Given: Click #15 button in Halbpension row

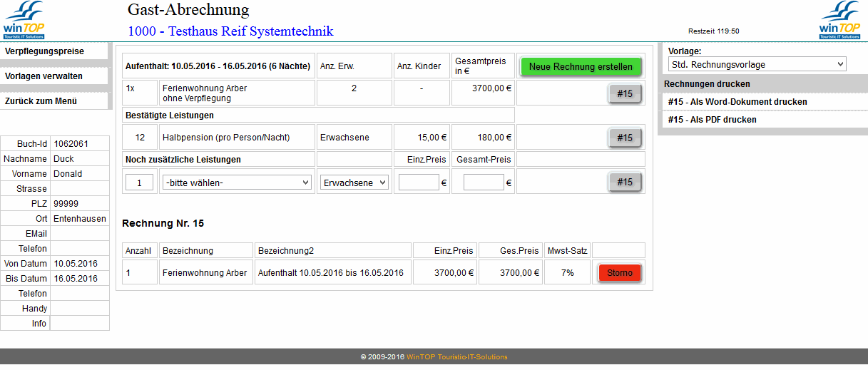Looking at the screenshot, I should (x=624, y=138).
